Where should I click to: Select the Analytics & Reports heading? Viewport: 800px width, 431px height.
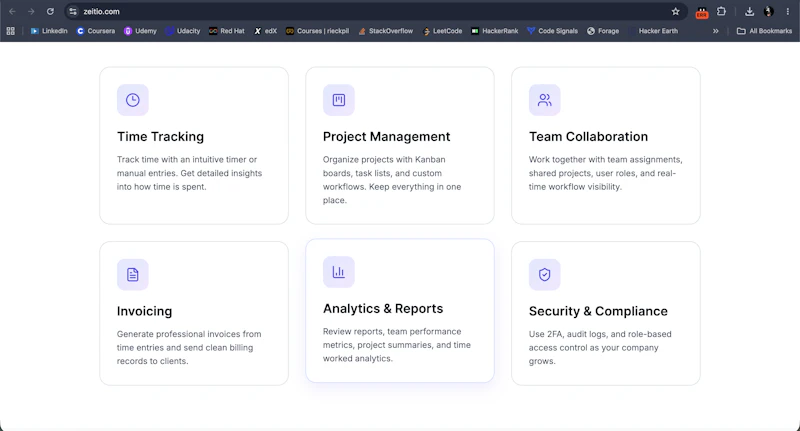tap(383, 309)
